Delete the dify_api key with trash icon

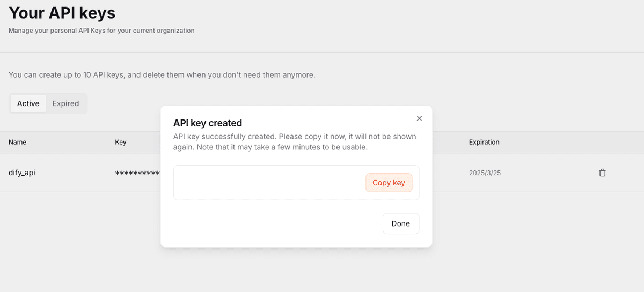602,173
